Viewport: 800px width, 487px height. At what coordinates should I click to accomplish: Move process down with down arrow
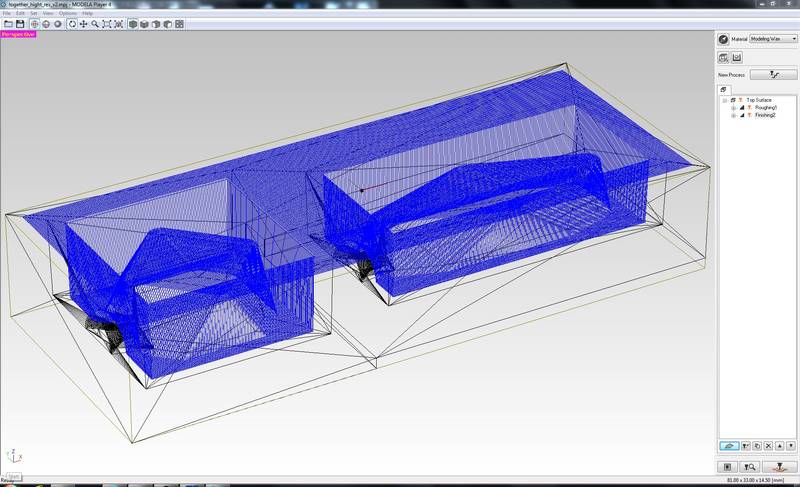(x=791, y=446)
